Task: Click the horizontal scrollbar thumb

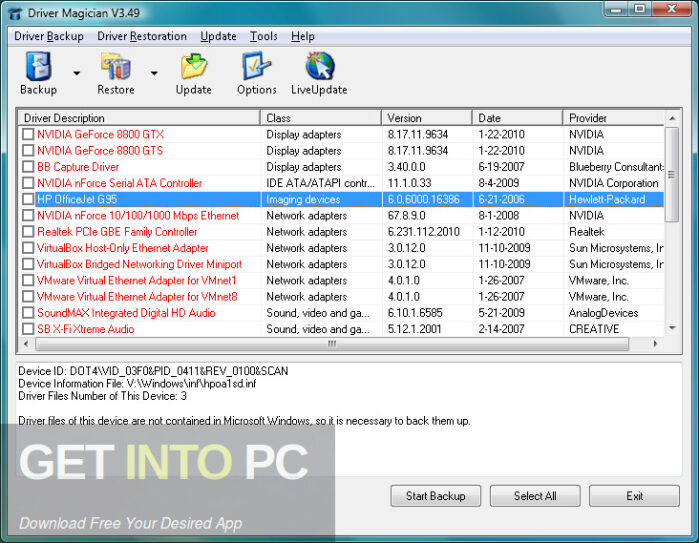Action: [332, 344]
